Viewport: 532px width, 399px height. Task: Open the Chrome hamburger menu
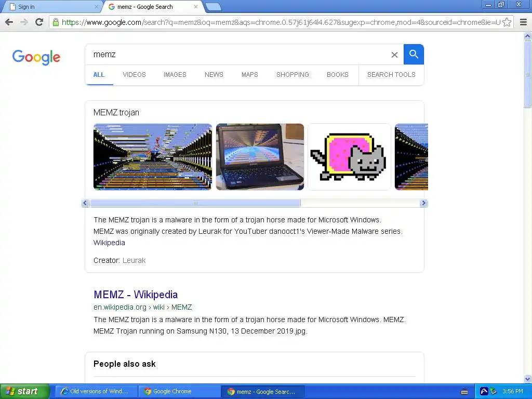(523, 22)
